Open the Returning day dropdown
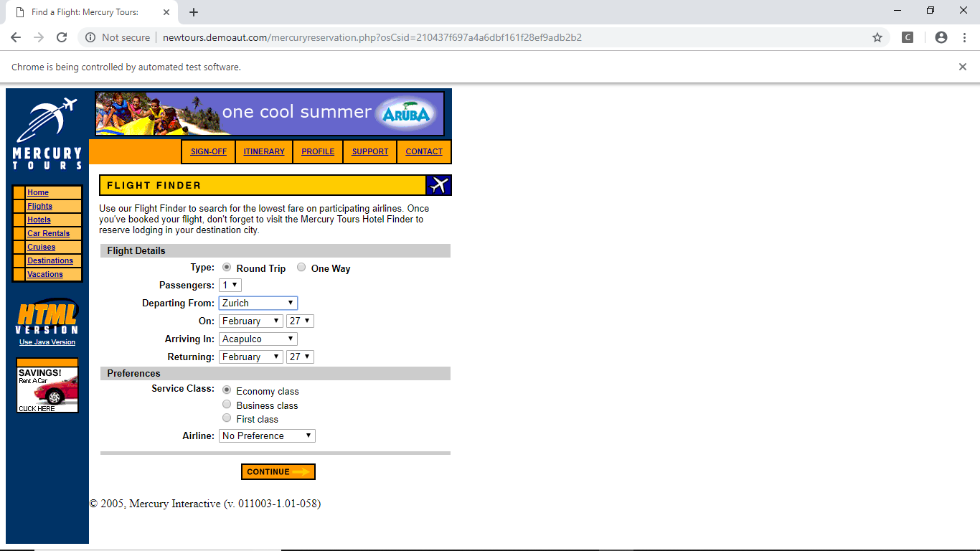This screenshot has width=980, height=551. pos(300,357)
